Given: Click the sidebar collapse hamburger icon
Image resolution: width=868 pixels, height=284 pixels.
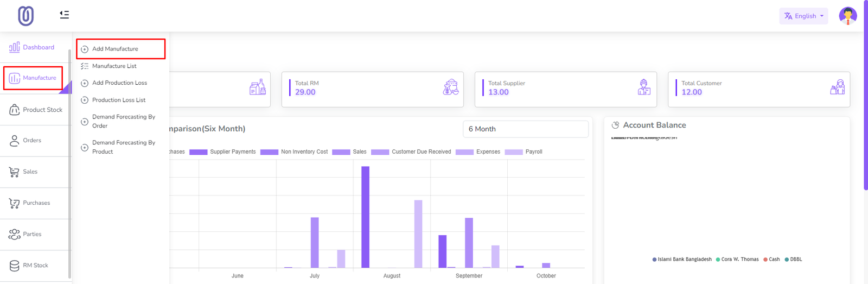Looking at the screenshot, I should [64, 15].
